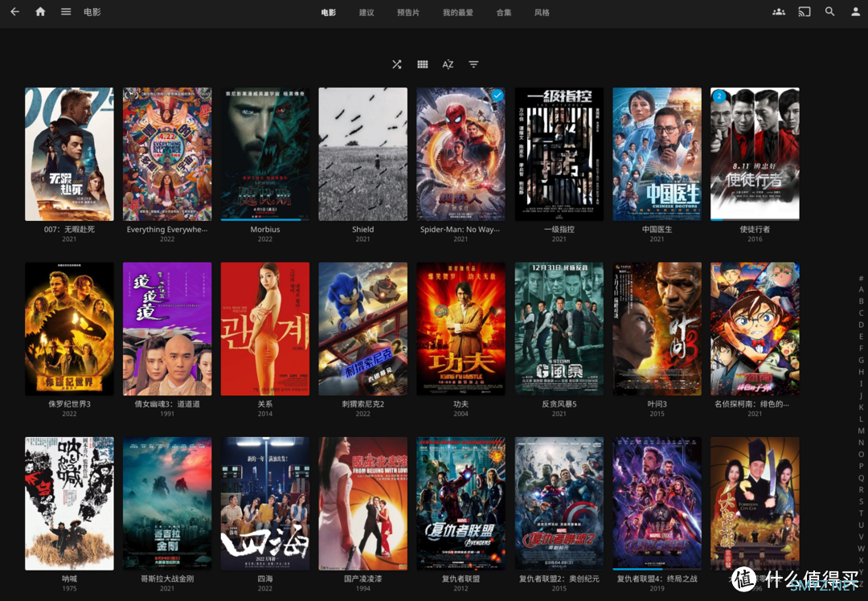Open the 关系 poster
The image size is (868, 601).
[265, 329]
